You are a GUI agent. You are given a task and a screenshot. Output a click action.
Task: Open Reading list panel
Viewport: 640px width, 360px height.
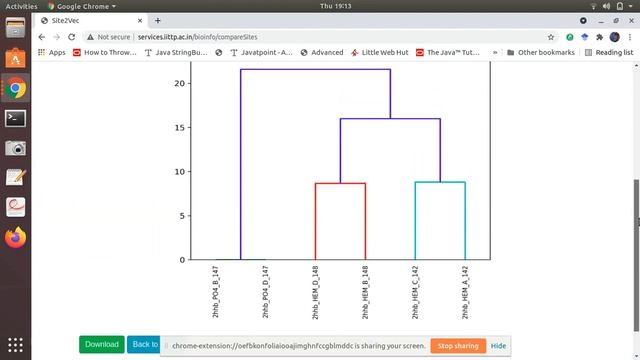click(609, 53)
